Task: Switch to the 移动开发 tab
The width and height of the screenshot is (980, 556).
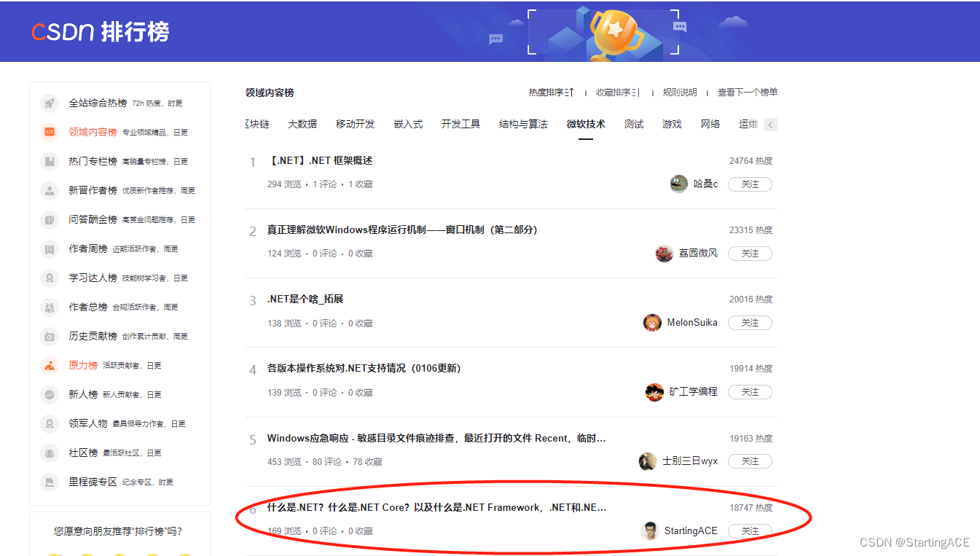Action: [x=356, y=124]
